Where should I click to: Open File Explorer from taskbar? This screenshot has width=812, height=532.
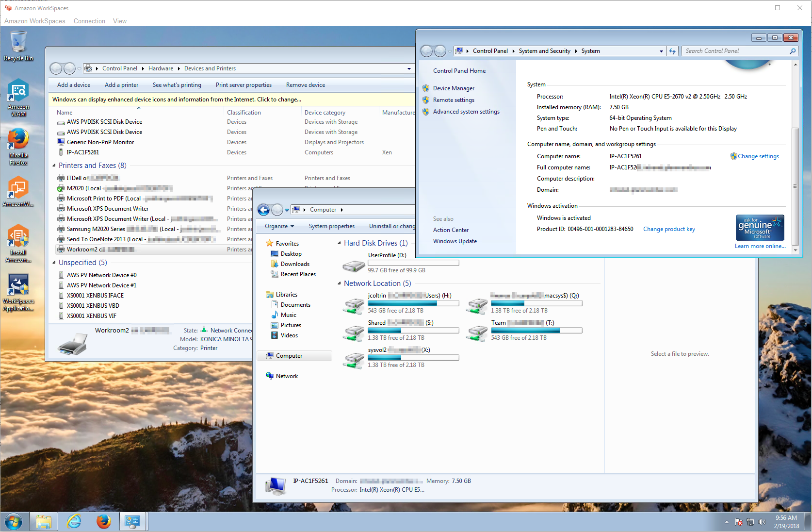pyautogui.click(x=43, y=522)
